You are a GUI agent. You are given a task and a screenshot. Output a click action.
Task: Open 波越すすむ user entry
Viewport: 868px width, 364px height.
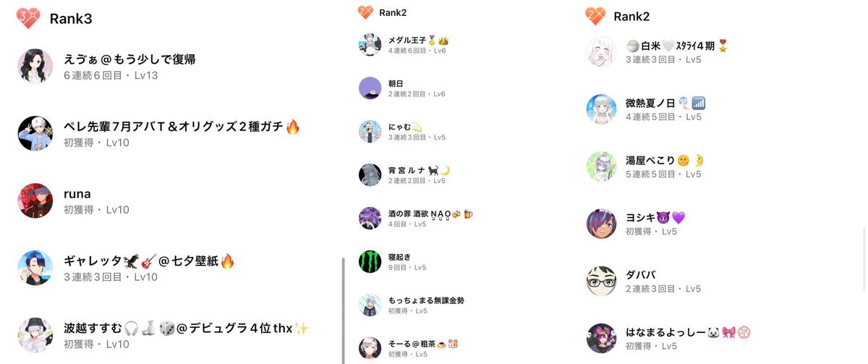163,336
